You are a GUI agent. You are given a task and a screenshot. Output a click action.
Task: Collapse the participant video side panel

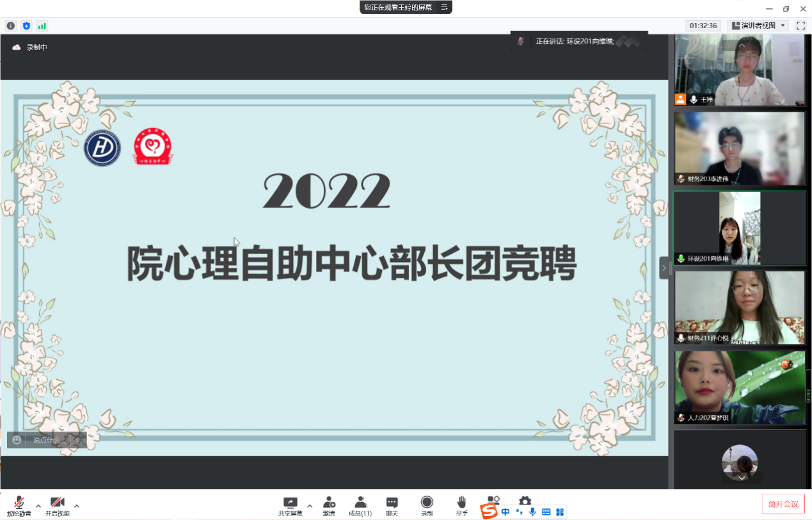coord(664,268)
